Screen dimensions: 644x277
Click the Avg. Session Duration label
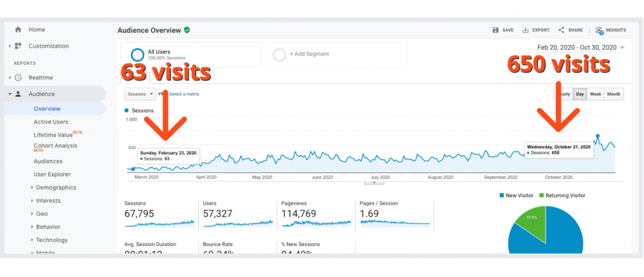click(x=150, y=244)
